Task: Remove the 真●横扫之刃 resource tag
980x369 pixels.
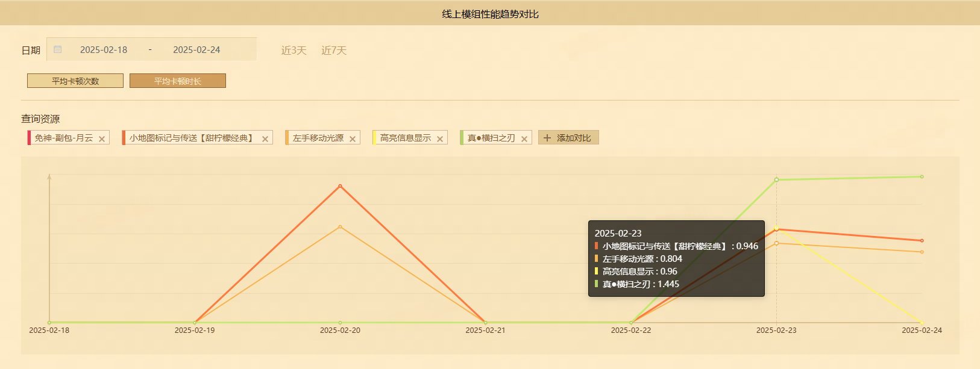Action: coord(524,138)
